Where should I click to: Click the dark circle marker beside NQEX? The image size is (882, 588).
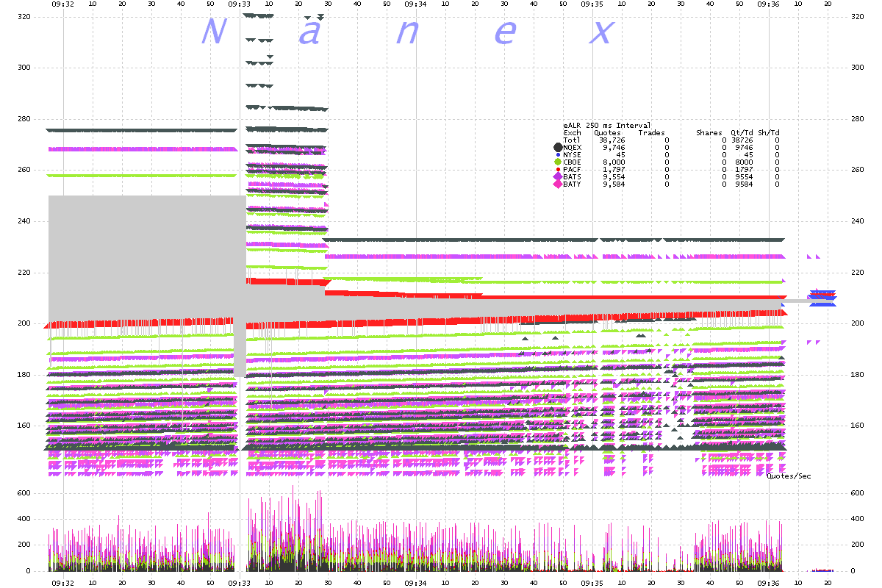558,147
